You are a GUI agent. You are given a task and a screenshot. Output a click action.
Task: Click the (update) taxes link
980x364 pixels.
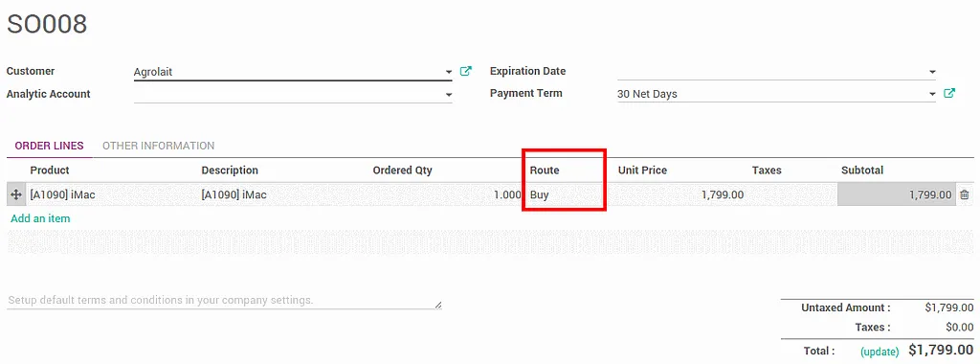pyautogui.click(x=880, y=352)
